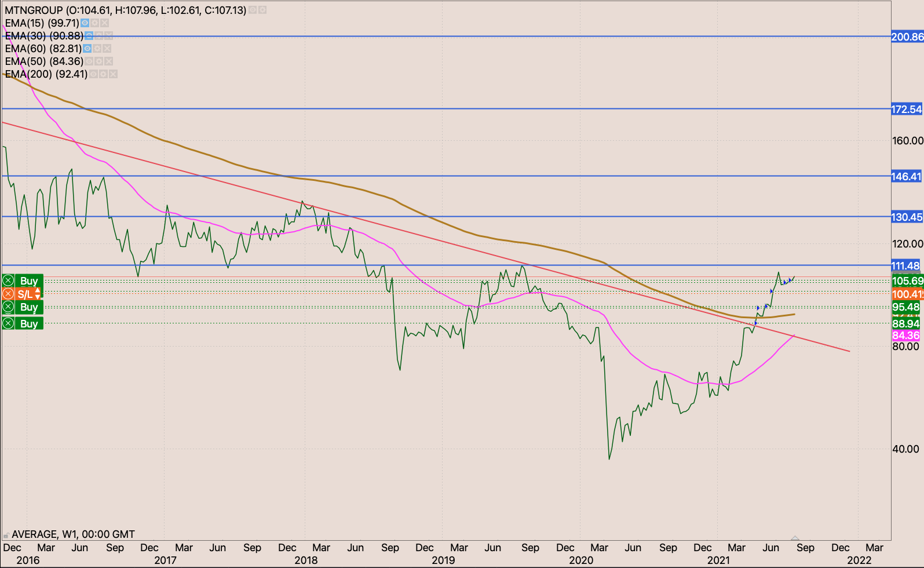This screenshot has height=568, width=924.
Task: Remove the EMA(60) indicator with X icon
Action: (107, 49)
